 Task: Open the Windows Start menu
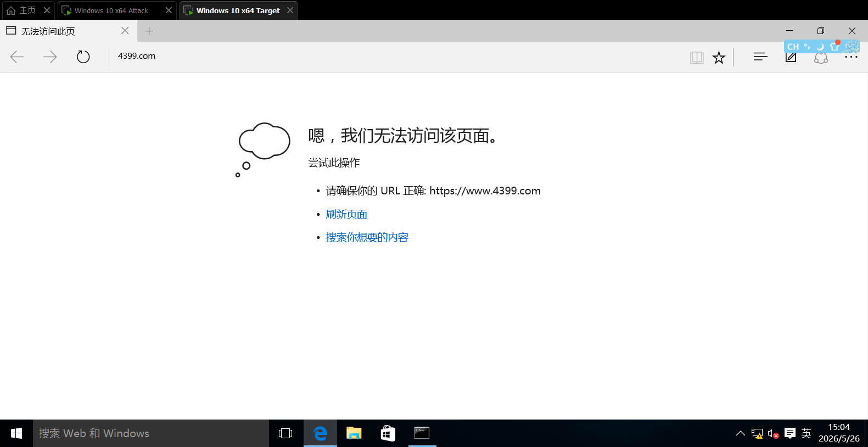click(x=16, y=433)
